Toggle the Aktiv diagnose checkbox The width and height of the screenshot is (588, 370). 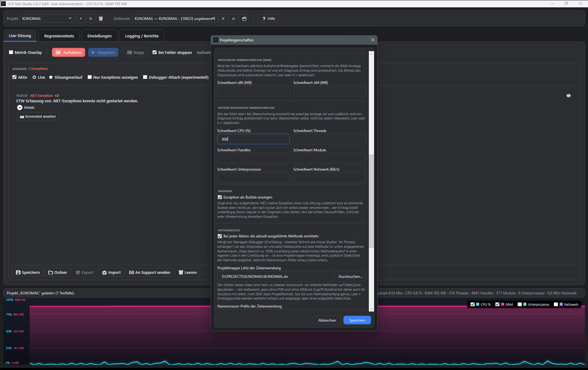click(14, 77)
